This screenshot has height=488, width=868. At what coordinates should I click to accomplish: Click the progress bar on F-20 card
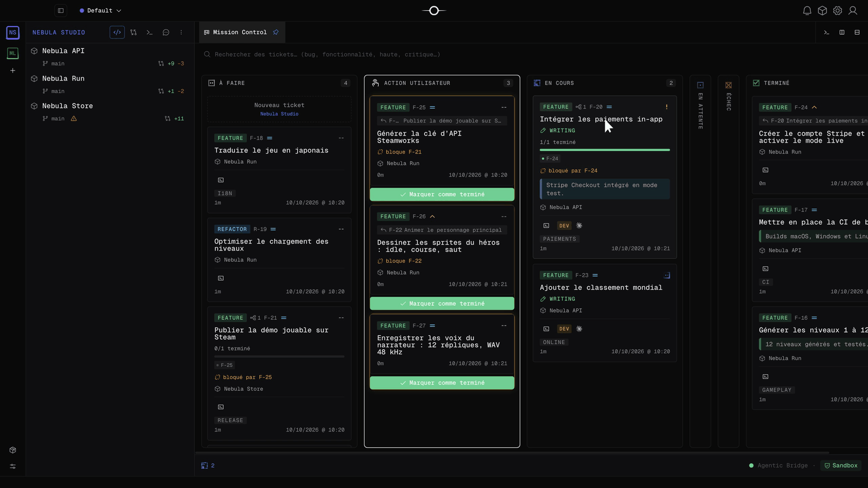click(605, 150)
